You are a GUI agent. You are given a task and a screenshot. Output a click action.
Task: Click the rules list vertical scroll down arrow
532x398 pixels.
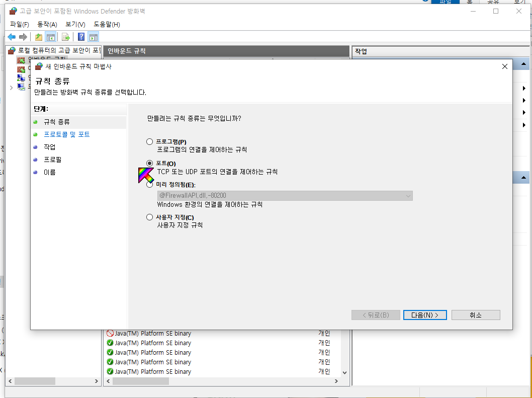click(345, 372)
